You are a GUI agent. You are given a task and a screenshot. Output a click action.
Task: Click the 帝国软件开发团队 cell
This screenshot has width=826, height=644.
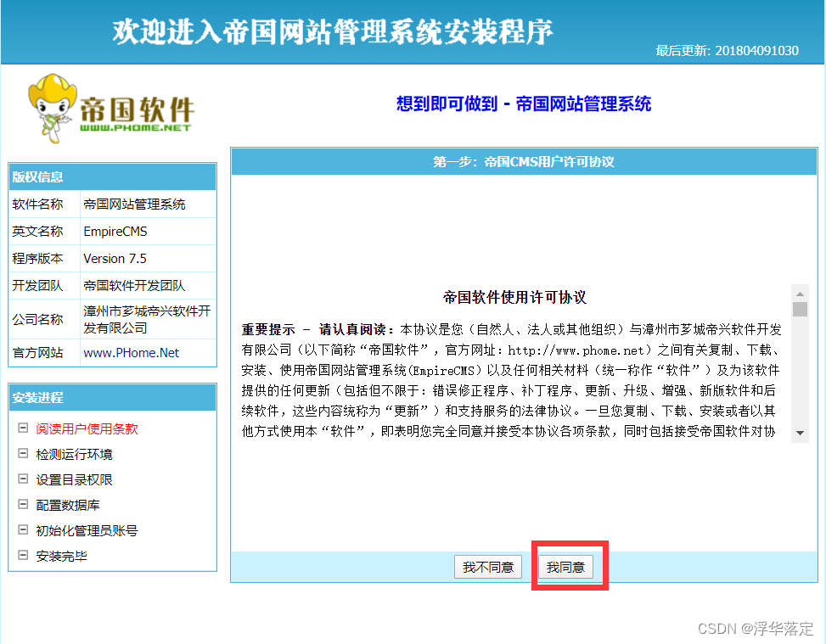(148, 285)
